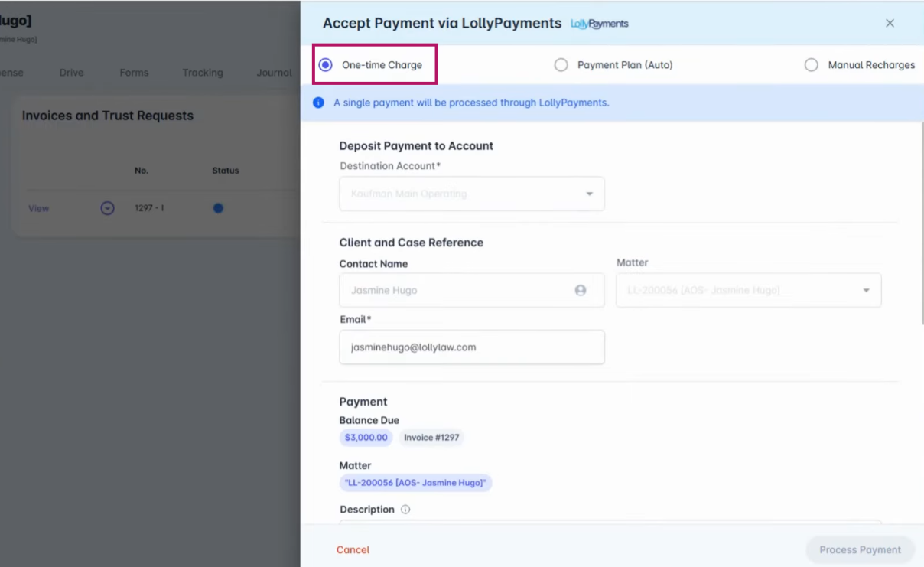Click the single payment info banner text
The image size is (924, 567).
pyautogui.click(x=471, y=103)
